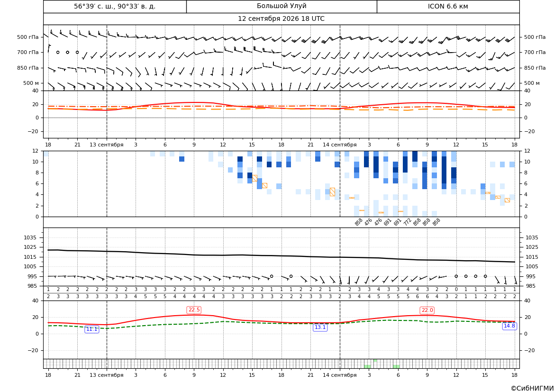Click the 772 cloud base value

pos(408,222)
